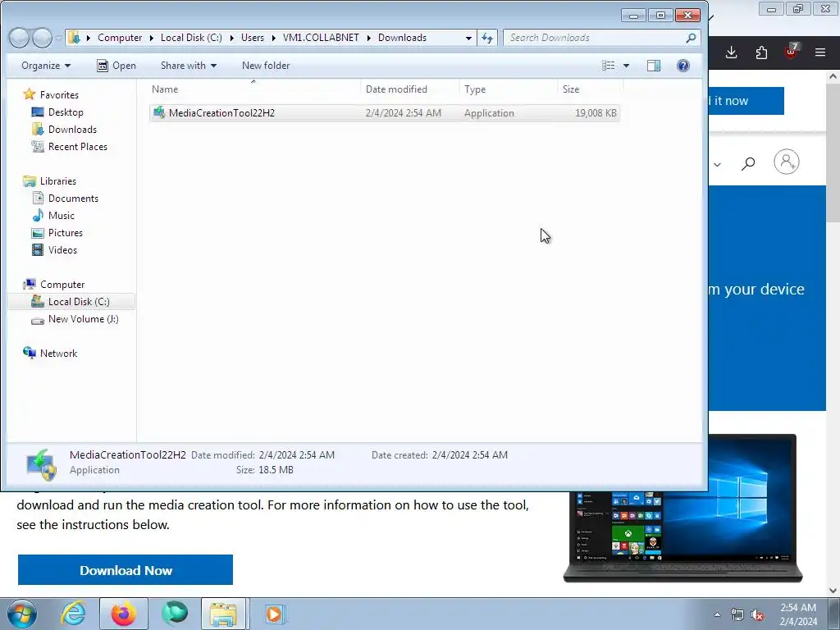Viewport: 840px width, 630px height.
Task: Select New Volume (J:) drive
Action: click(83, 319)
